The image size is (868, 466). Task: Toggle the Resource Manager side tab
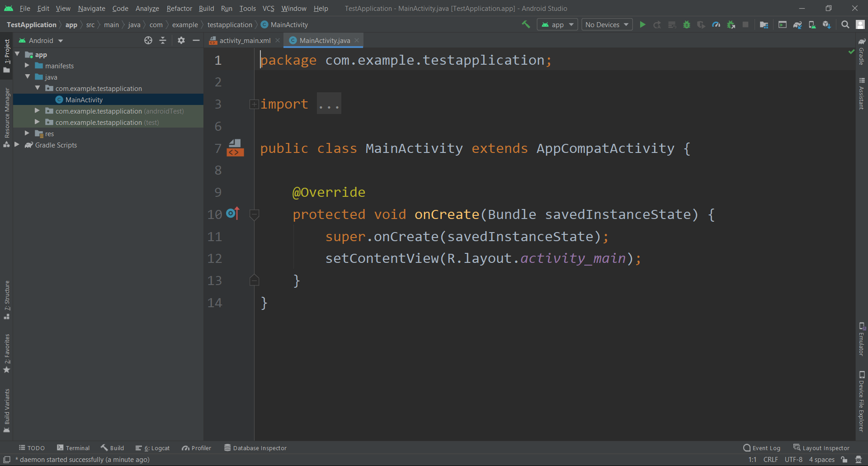tap(7, 118)
